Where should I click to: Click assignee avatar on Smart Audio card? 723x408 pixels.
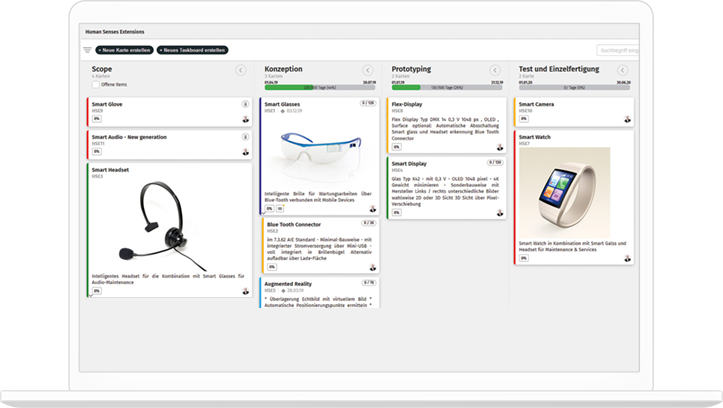coord(246,151)
